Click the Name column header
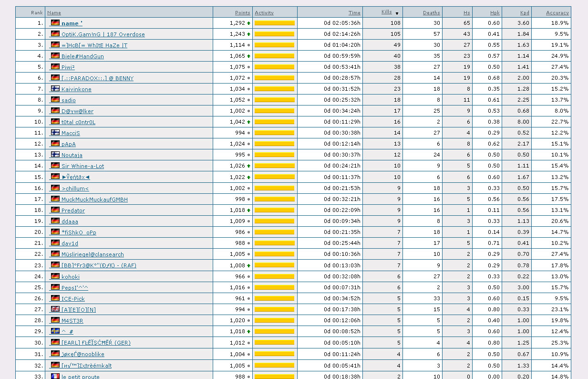 coord(54,12)
